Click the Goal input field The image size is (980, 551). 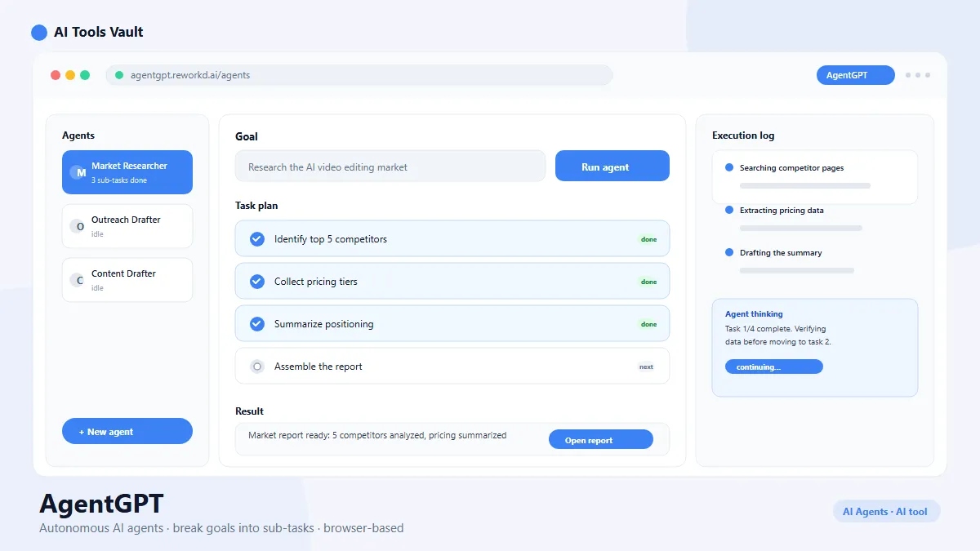pyautogui.click(x=390, y=166)
